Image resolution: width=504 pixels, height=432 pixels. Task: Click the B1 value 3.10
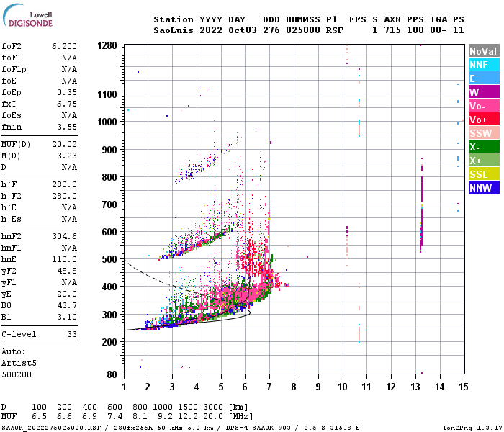coord(67,318)
